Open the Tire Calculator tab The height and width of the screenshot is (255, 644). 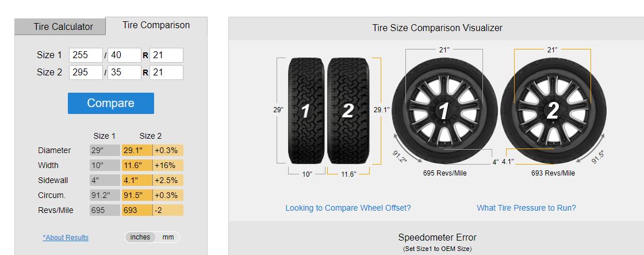click(63, 26)
